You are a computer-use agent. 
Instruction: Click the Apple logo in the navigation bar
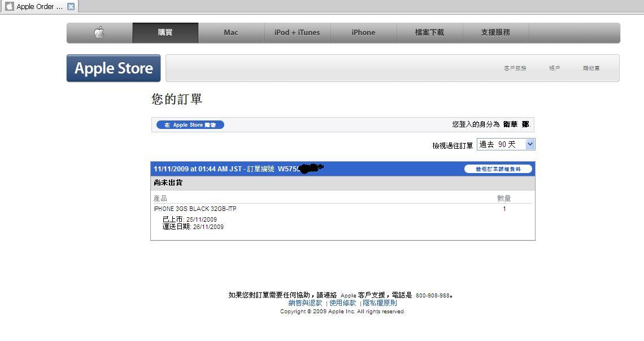click(x=99, y=32)
